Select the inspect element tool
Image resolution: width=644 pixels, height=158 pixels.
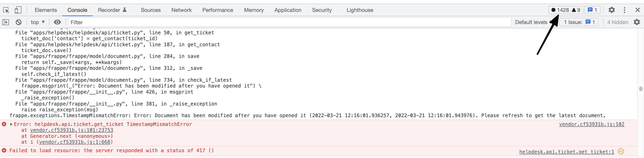[6, 10]
